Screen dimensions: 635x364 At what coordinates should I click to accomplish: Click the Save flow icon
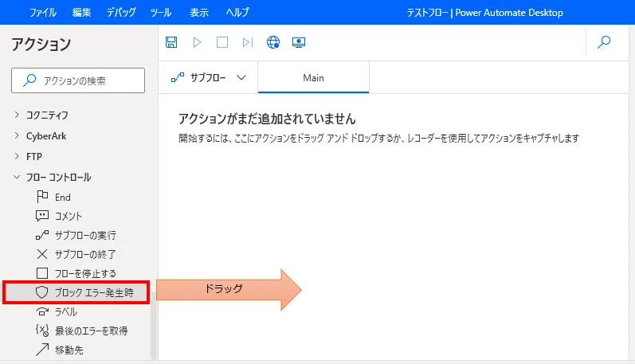[x=171, y=42]
